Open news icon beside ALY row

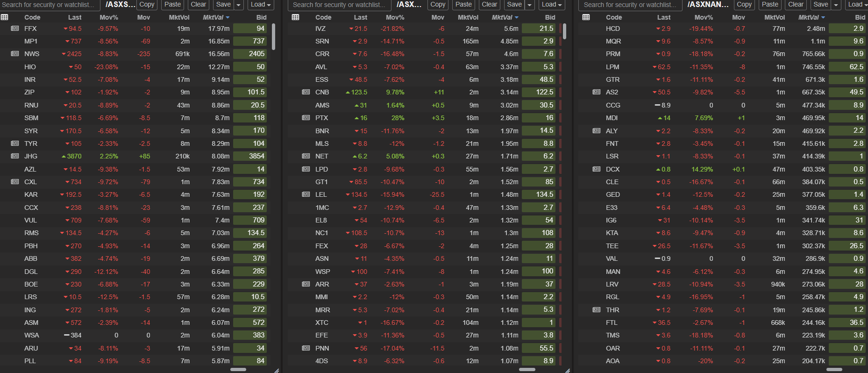597,131
